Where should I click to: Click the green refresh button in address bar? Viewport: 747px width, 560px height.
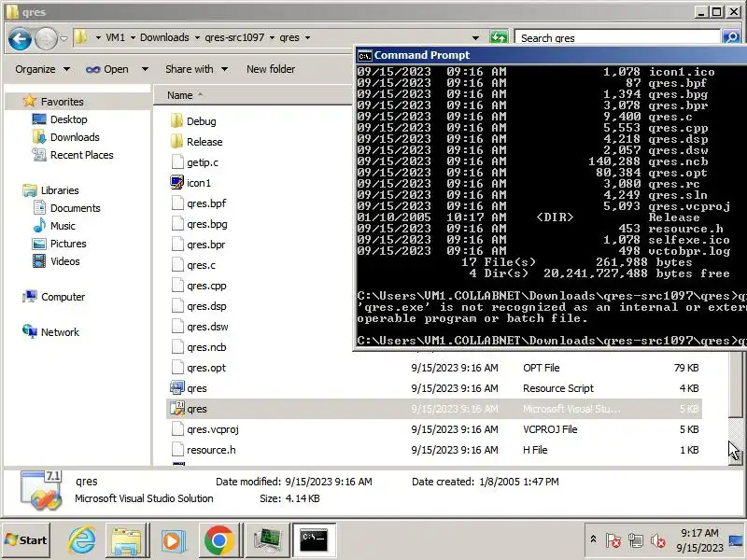point(499,37)
